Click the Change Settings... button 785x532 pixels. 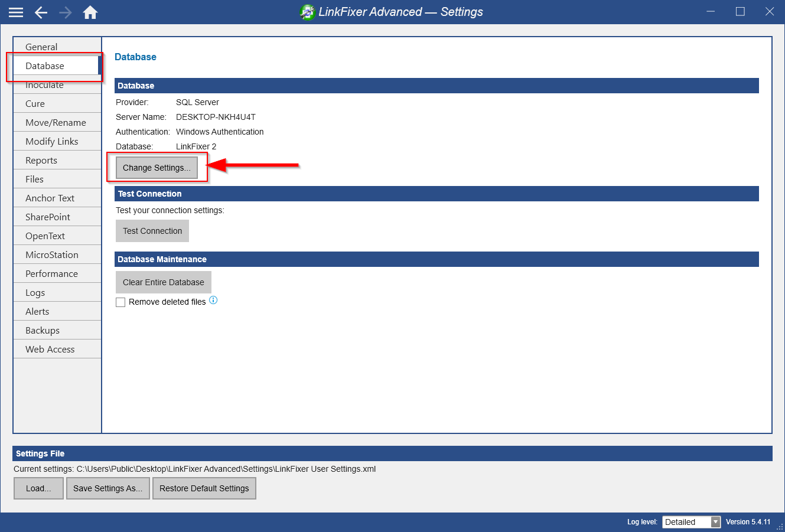click(157, 168)
